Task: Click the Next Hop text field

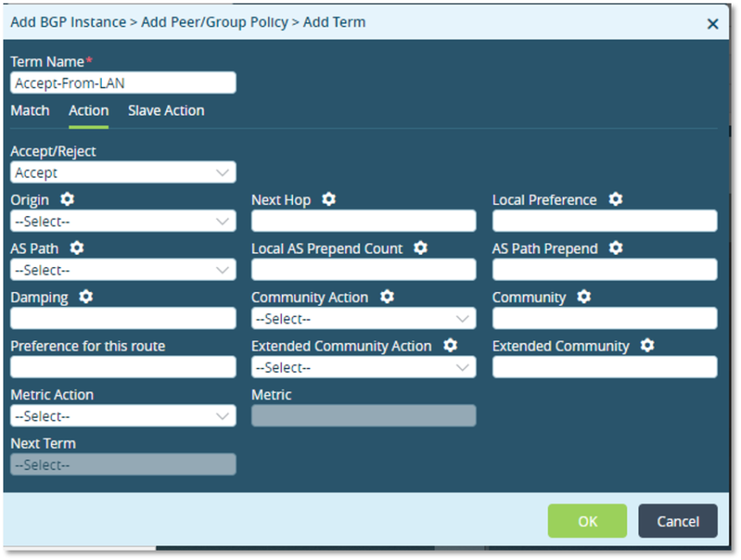Action: click(x=363, y=221)
